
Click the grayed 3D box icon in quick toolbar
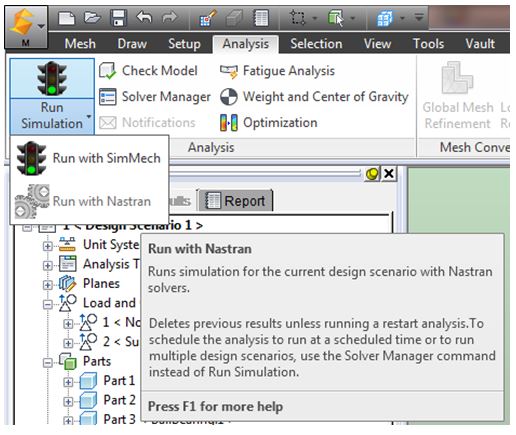click(235, 18)
